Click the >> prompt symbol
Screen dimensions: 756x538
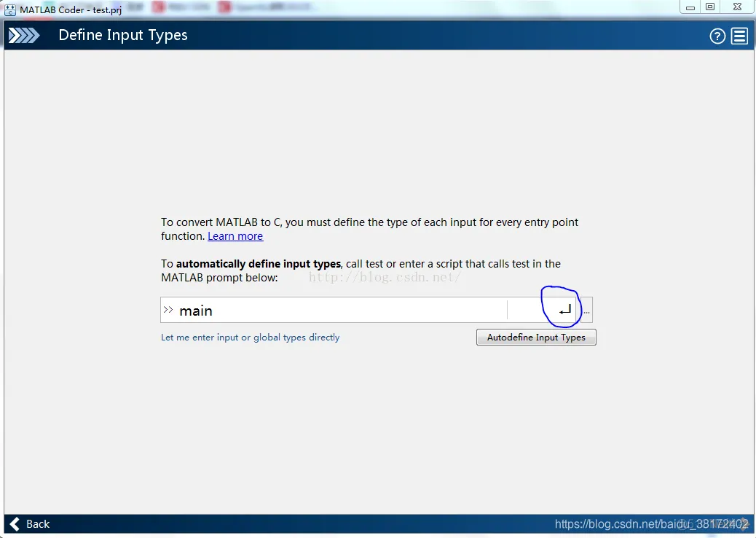[x=168, y=310]
